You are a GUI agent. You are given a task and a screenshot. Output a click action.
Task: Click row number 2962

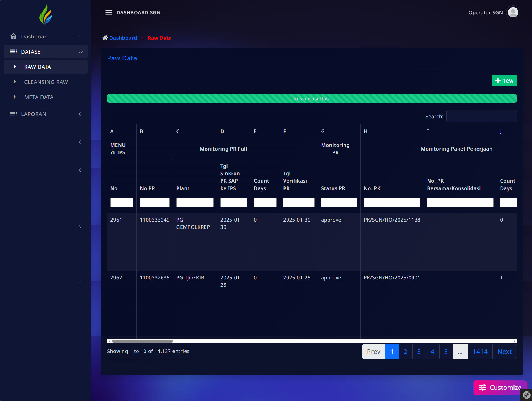click(116, 277)
